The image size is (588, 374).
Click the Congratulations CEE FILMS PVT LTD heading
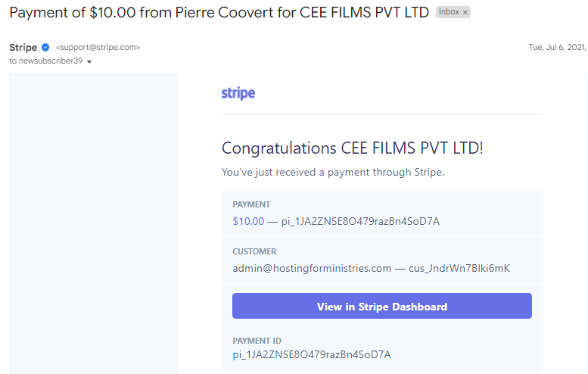tap(352, 148)
